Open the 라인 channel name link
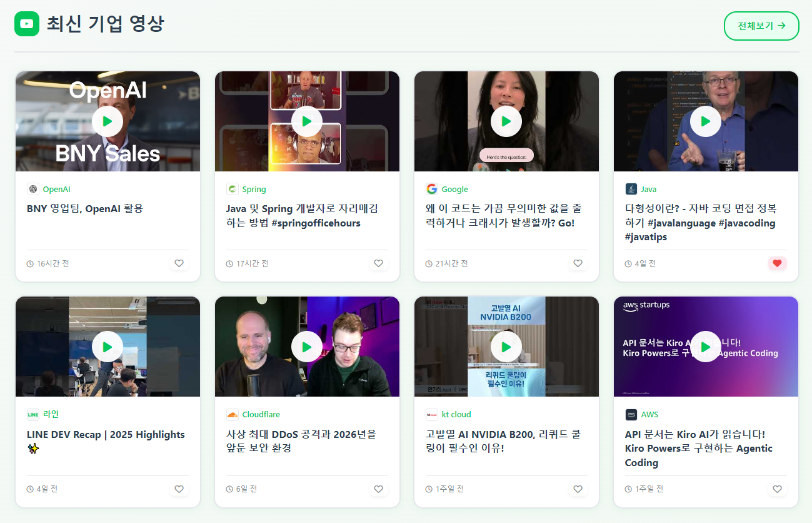Screen dimensions: 812x523 coord(51,414)
